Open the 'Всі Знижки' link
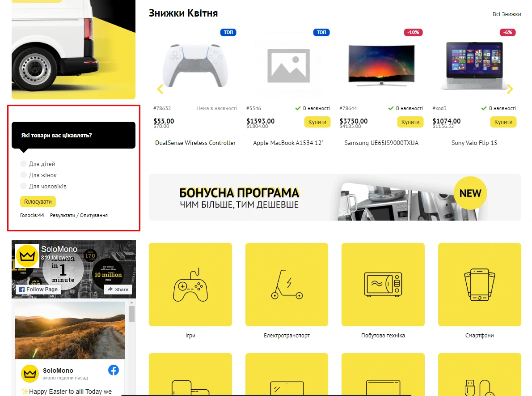 click(507, 14)
